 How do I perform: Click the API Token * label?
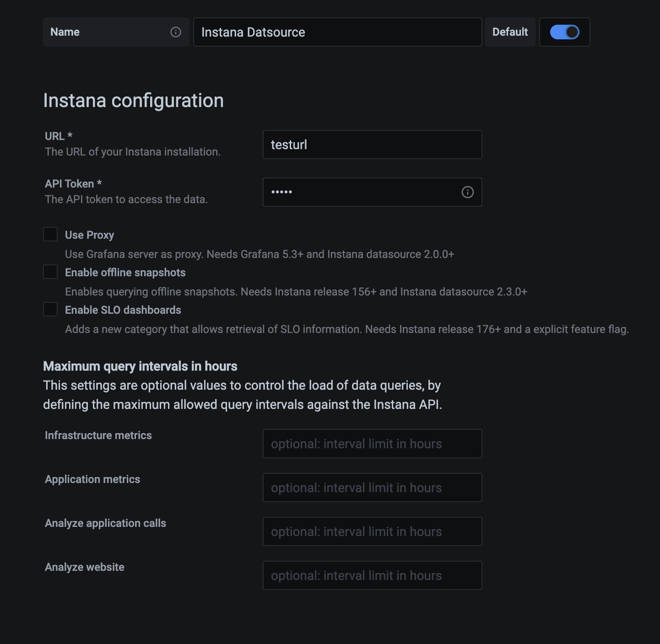coord(73,184)
